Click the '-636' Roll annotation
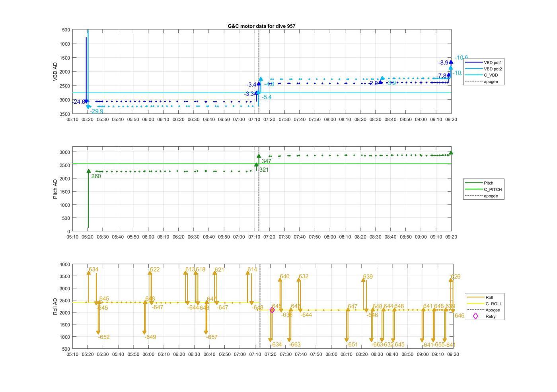This screenshot has height=392, width=557. (287, 315)
